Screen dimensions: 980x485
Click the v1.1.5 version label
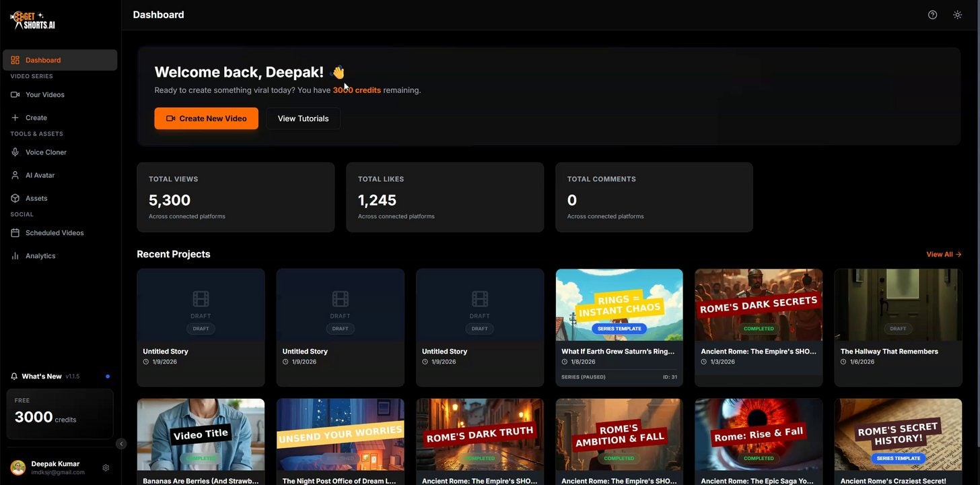pos(73,377)
